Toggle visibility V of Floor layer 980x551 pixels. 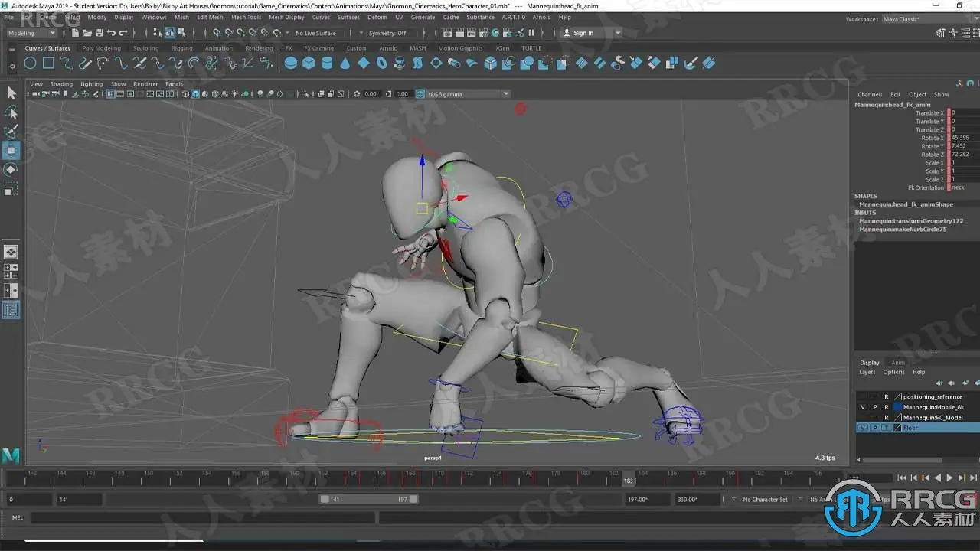click(x=863, y=428)
